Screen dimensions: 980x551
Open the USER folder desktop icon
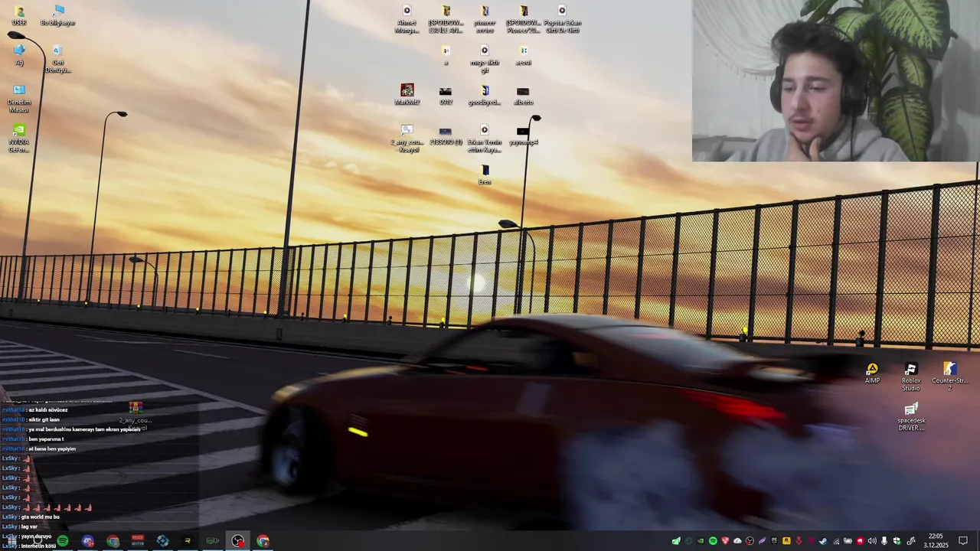19,15
